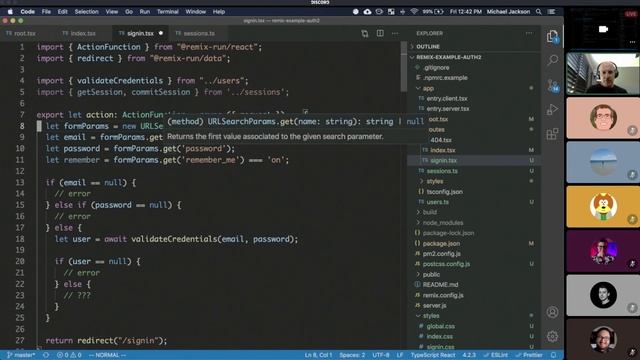Click the Apple menu icon
Screen dimensions: 640x360
(10, 12)
